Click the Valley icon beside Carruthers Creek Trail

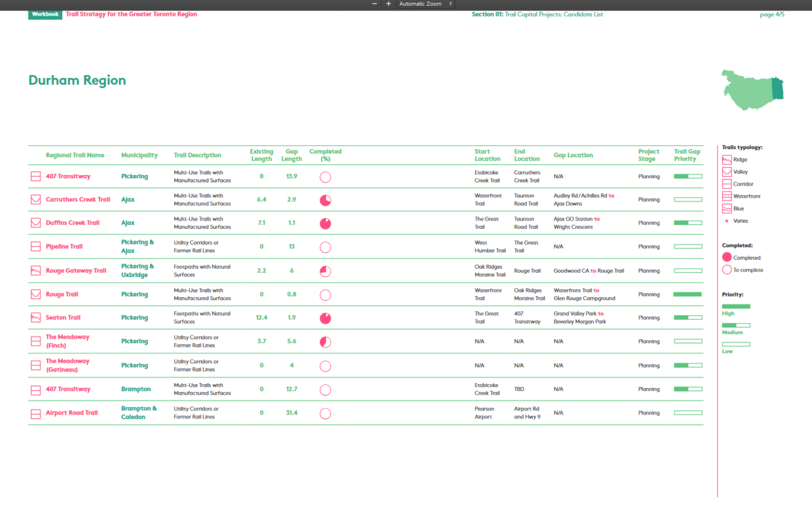[x=36, y=200]
